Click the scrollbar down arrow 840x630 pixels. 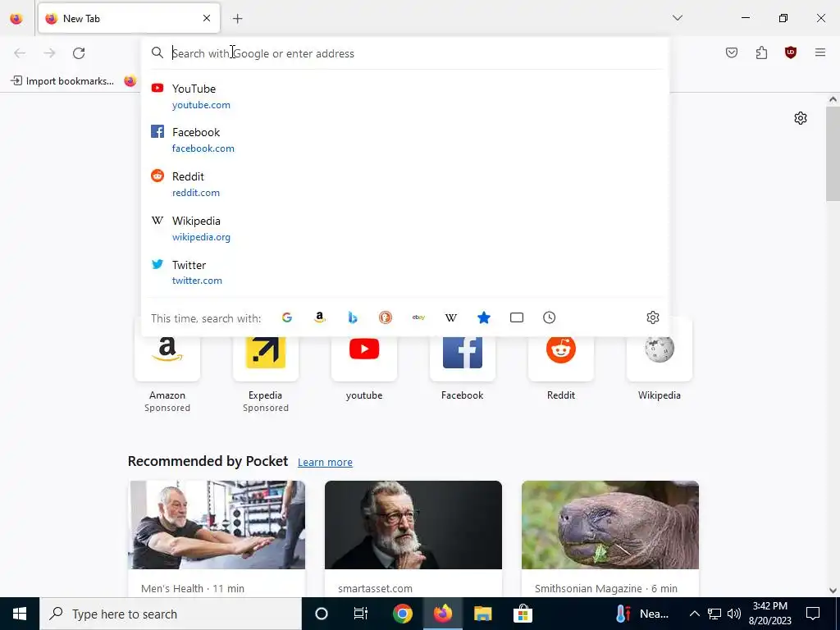tap(833, 591)
